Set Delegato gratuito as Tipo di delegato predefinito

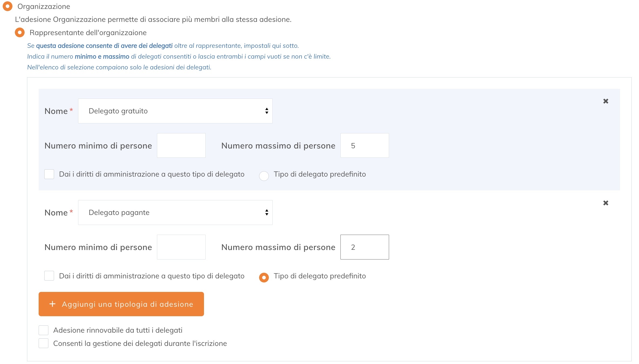(x=264, y=176)
